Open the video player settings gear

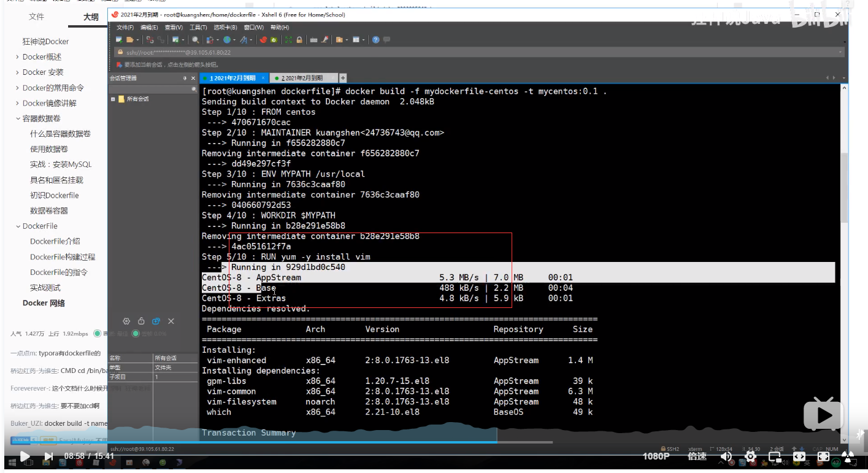[x=750, y=456]
